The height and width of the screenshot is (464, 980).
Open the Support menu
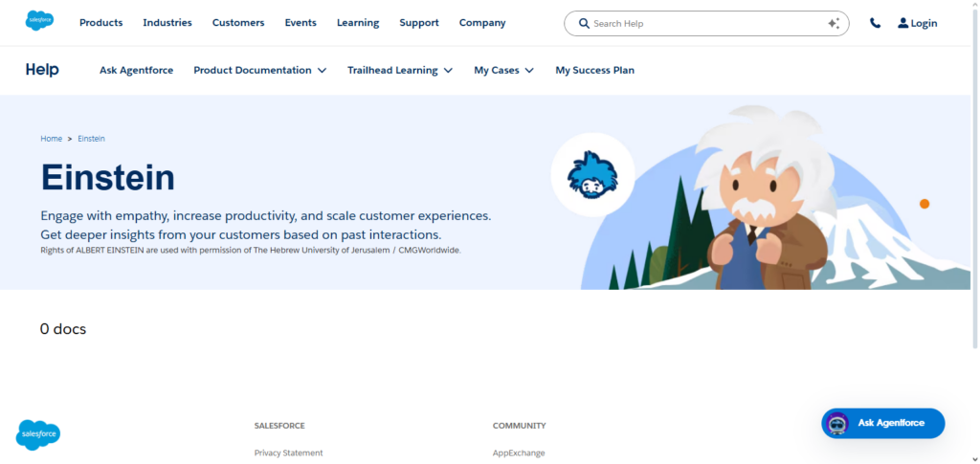pos(419,22)
